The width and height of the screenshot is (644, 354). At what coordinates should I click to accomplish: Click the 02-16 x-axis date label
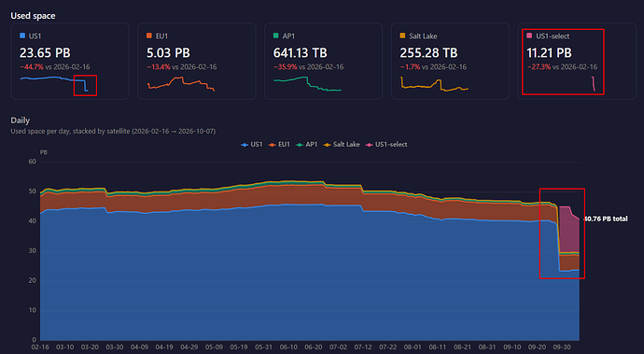click(40, 347)
